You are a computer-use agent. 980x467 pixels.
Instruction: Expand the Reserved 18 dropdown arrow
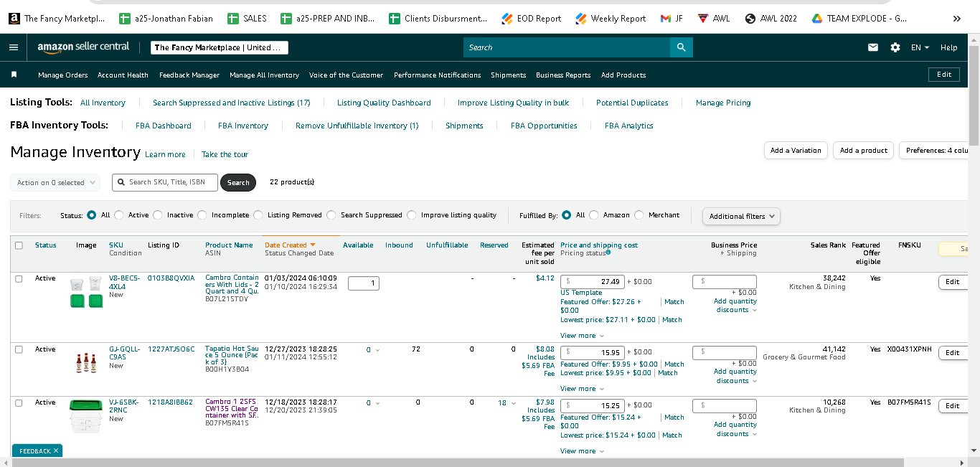pyautogui.click(x=513, y=403)
